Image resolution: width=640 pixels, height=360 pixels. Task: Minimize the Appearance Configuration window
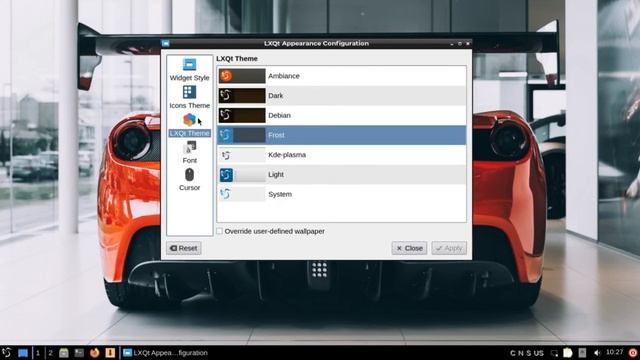click(x=452, y=44)
